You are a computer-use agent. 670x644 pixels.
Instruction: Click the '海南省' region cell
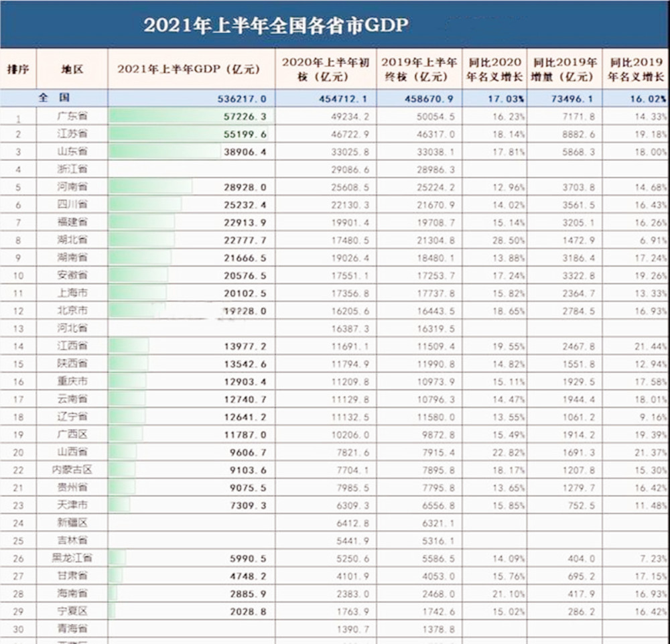coord(72,593)
